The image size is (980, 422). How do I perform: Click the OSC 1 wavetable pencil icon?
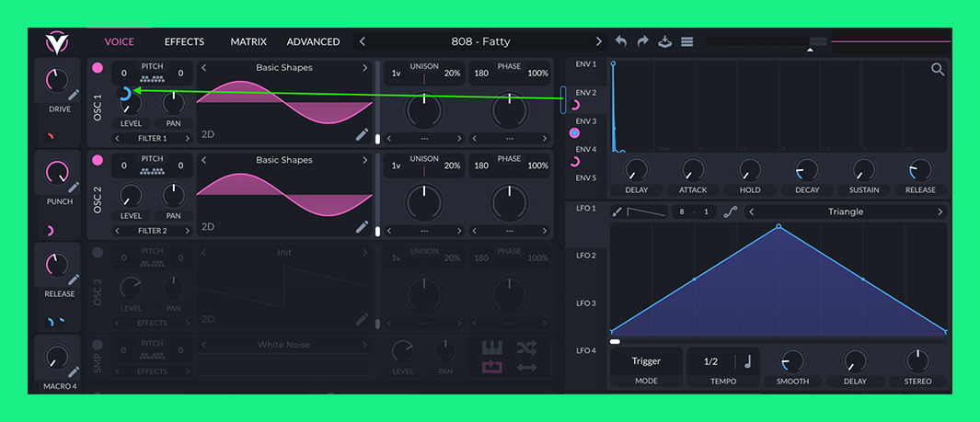(x=363, y=135)
